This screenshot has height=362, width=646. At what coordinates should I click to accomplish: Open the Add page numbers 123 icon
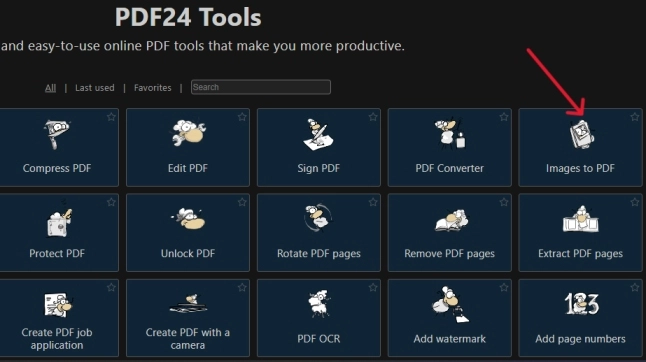pyautogui.click(x=581, y=304)
